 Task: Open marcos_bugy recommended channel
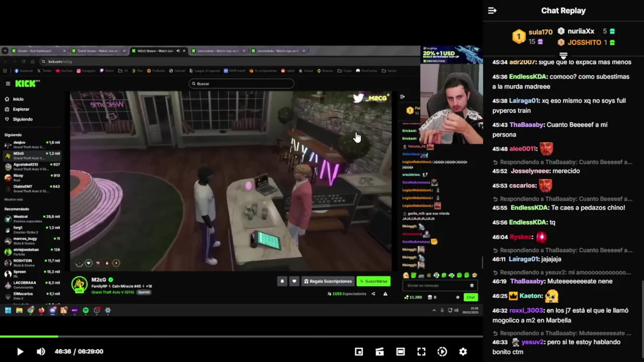pyautogui.click(x=32, y=240)
